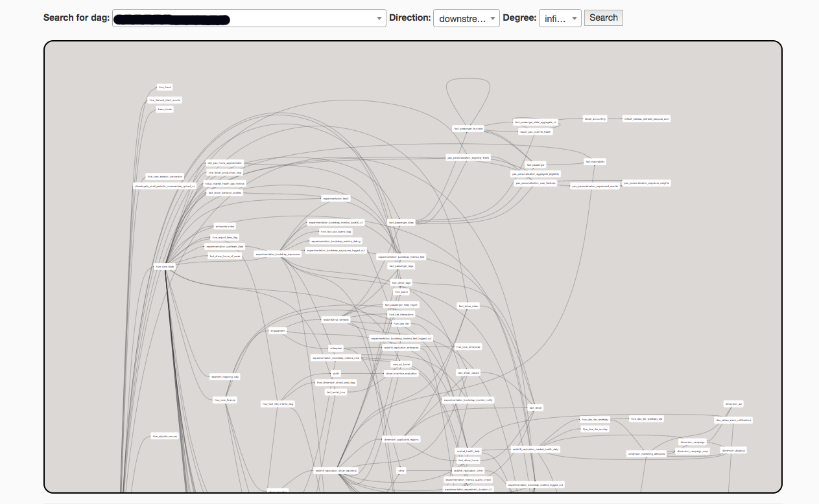Select the fact_driver_lags node

[x=401, y=282]
